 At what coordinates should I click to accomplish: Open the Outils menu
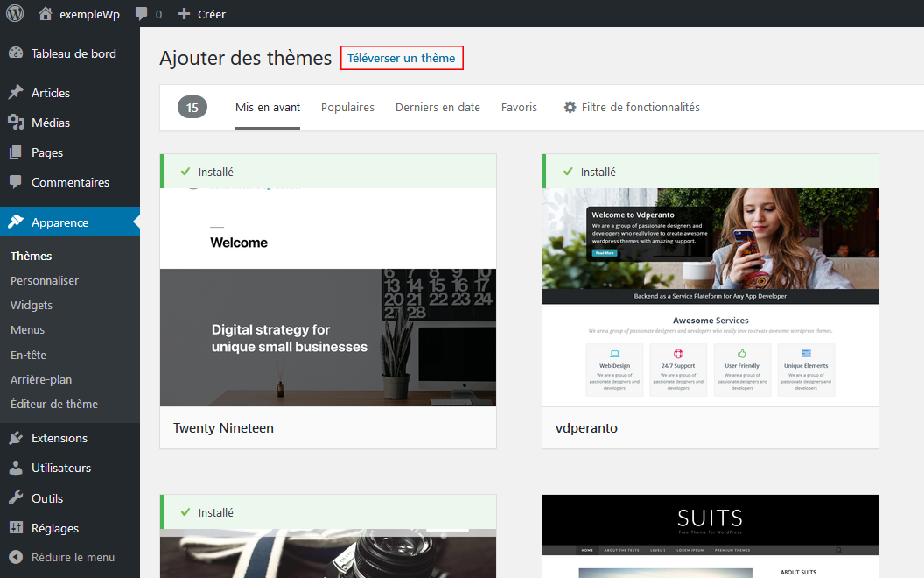tap(47, 498)
